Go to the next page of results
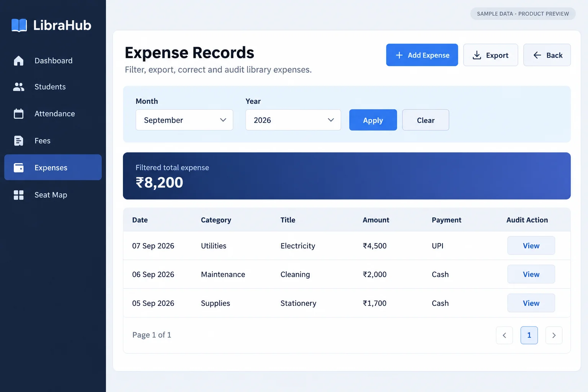Screen dimensions: 588x392 click(x=554, y=335)
